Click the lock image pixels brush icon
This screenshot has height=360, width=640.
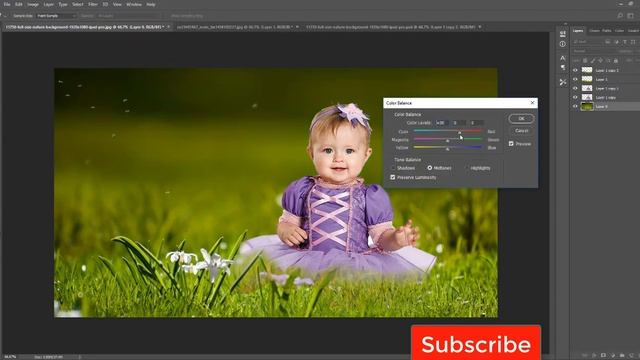593,60
